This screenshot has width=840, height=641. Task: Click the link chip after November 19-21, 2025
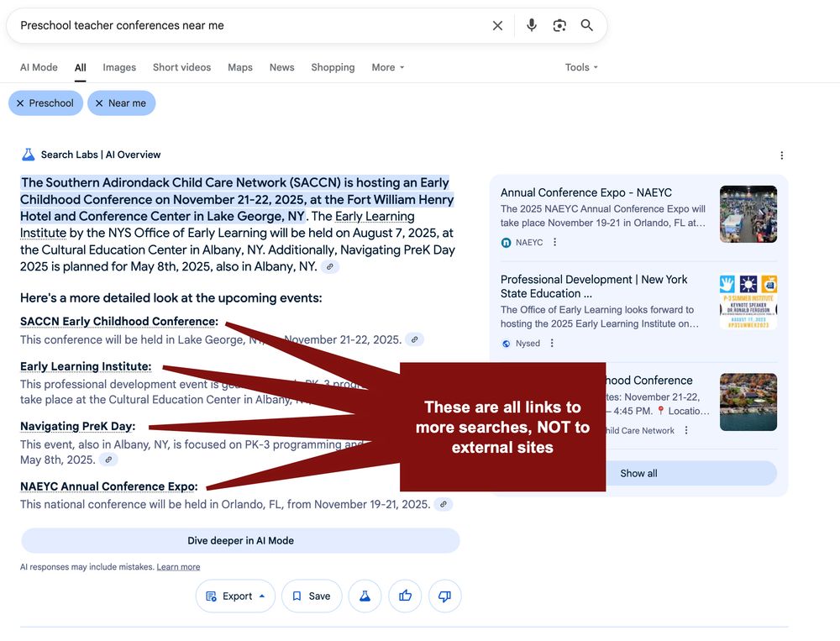443,504
